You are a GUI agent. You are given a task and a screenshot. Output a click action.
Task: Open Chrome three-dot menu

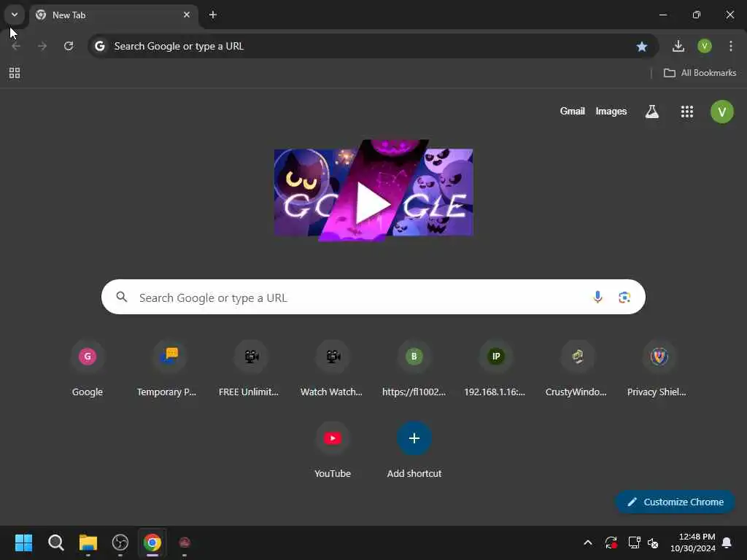pyautogui.click(x=731, y=46)
